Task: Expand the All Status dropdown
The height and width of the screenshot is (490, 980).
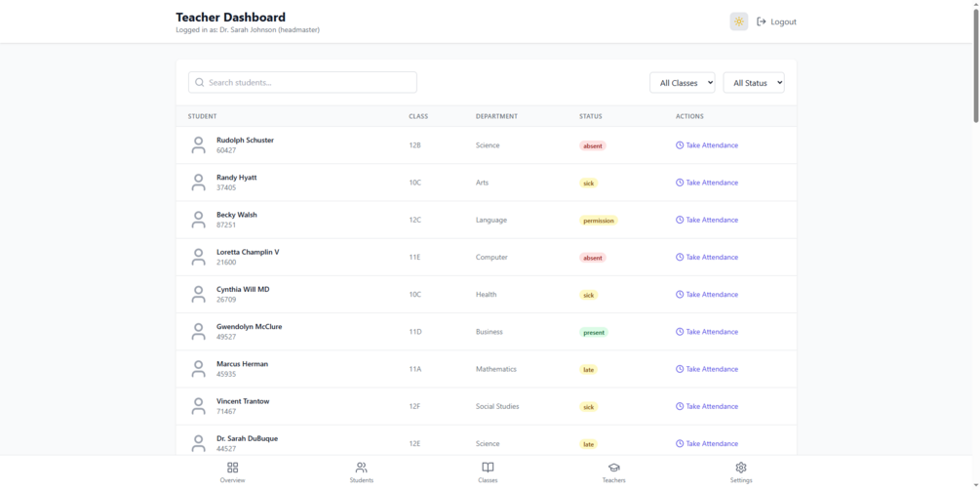Action: (754, 83)
